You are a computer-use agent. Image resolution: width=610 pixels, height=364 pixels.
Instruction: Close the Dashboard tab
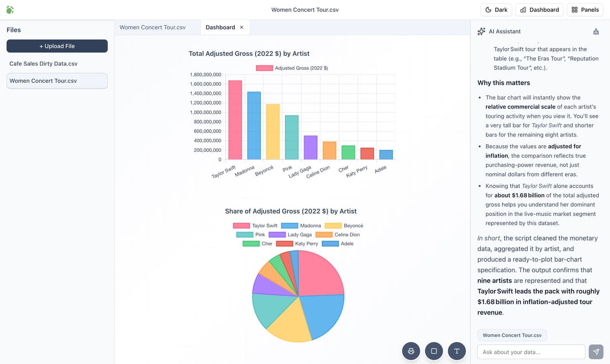point(241,27)
